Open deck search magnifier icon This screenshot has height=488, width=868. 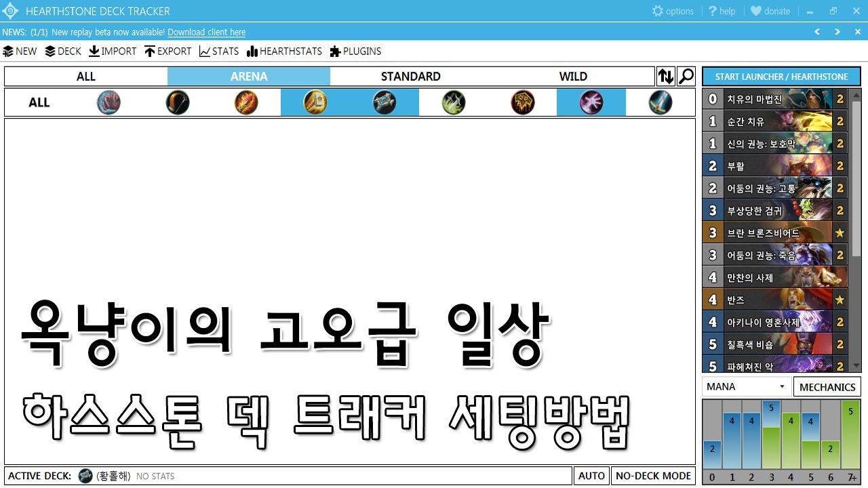687,77
